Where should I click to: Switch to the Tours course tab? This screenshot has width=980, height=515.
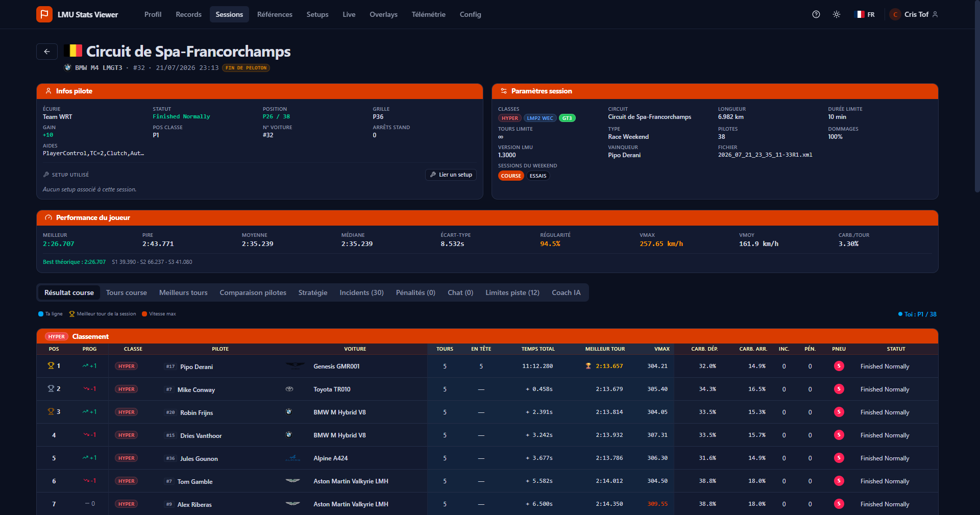point(127,292)
